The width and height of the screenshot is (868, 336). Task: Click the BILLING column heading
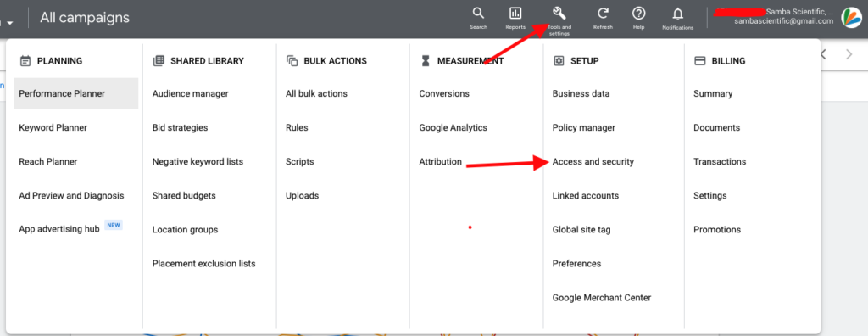point(728,61)
